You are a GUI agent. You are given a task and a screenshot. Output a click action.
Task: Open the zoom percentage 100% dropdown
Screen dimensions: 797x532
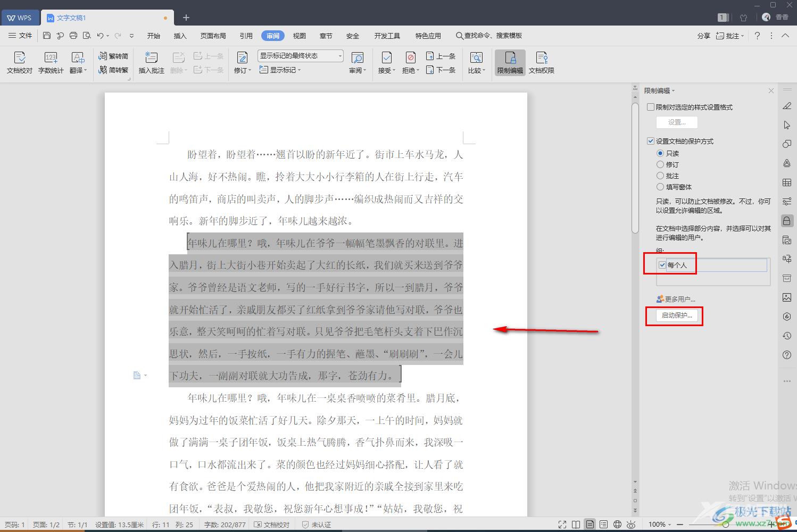660,525
